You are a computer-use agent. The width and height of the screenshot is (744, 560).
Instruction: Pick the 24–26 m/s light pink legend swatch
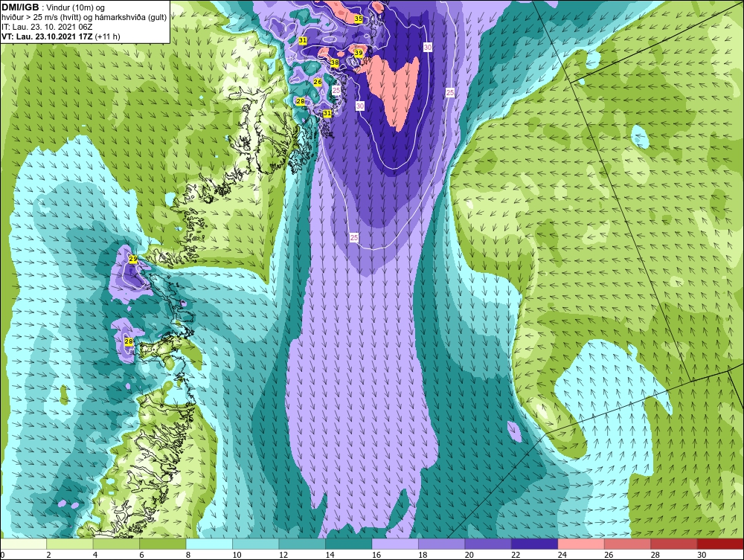click(x=581, y=544)
